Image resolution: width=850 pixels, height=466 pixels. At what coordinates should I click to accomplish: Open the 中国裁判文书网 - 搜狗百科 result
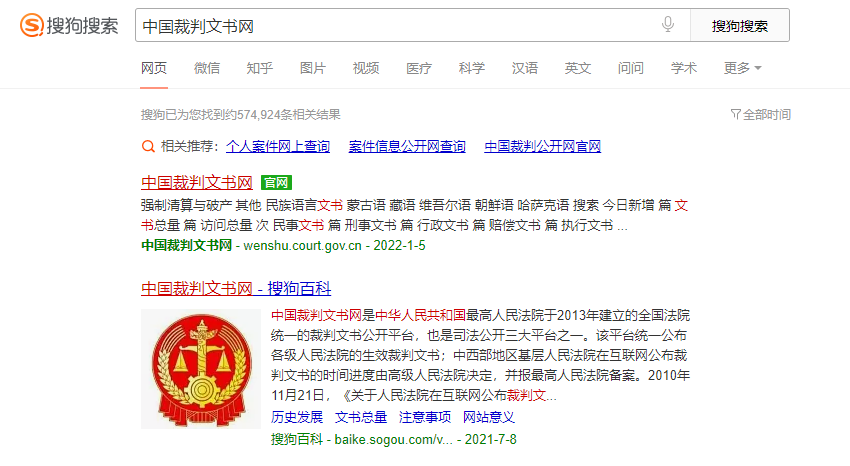(236, 288)
